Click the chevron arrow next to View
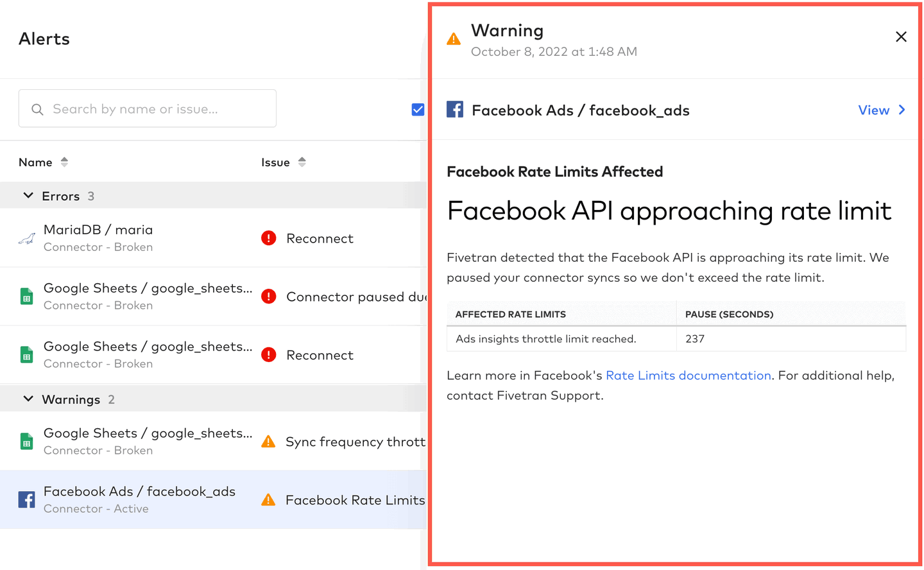This screenshot has height=570, width=924. [902, 110]
